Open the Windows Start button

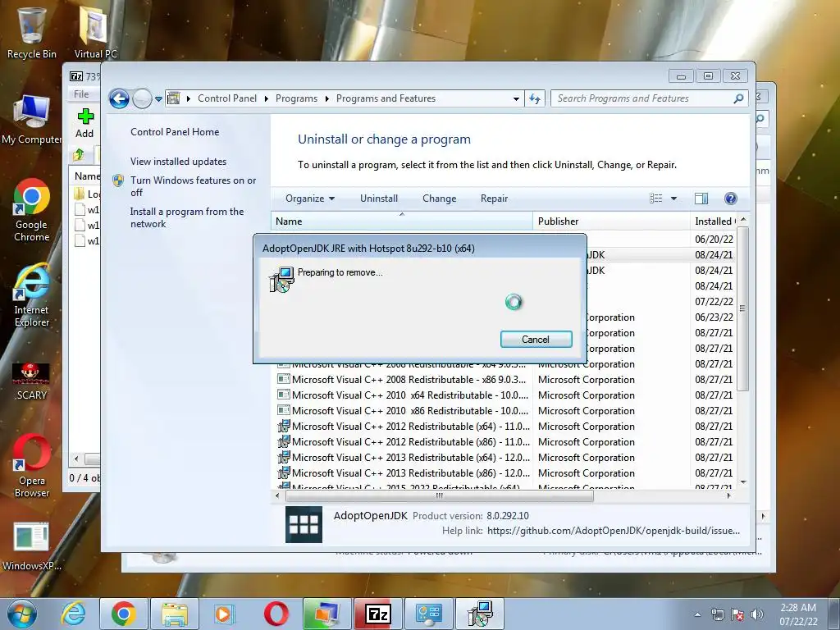click(x=22, y=614)
